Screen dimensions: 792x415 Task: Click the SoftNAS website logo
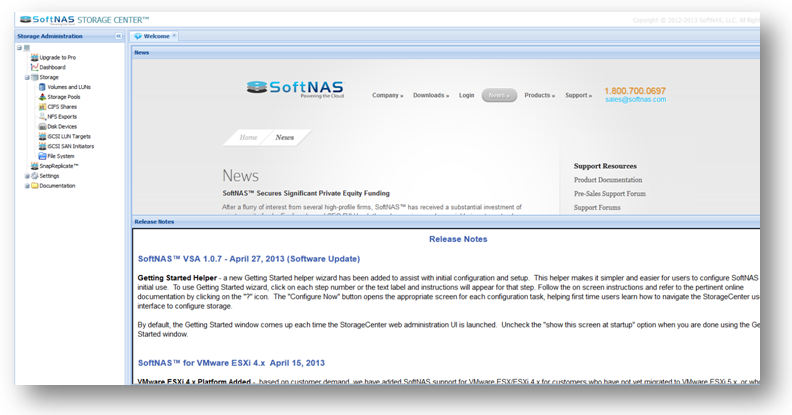click(x=295, y=89)
